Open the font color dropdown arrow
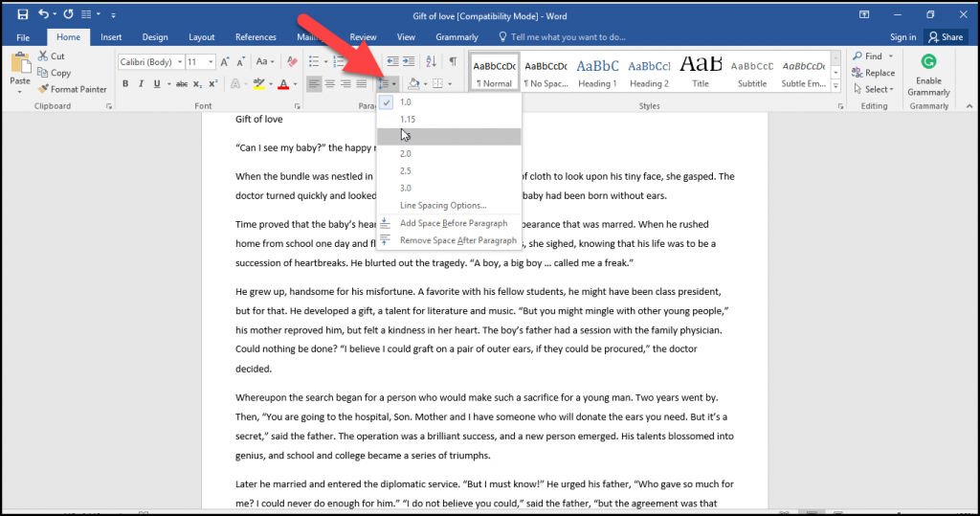This screenshot has height=516, width=980. pyautogui.click(x=295, y=84)
